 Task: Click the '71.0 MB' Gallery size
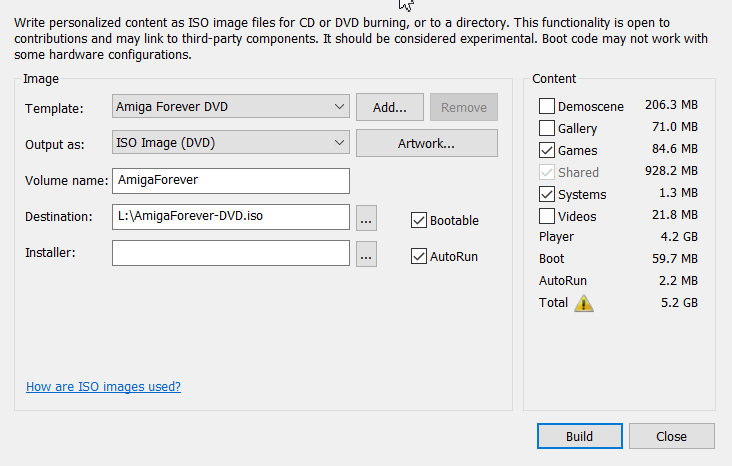675,127
